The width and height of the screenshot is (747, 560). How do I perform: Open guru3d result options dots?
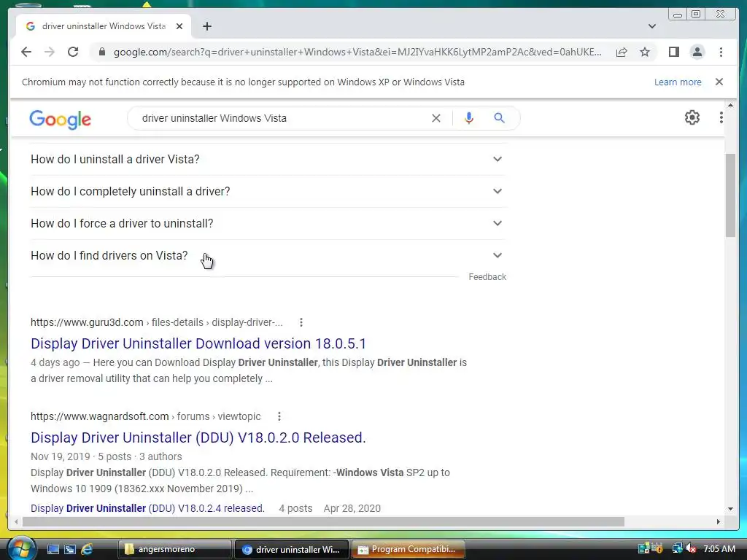pyautogui.click(x=301, y=322)
